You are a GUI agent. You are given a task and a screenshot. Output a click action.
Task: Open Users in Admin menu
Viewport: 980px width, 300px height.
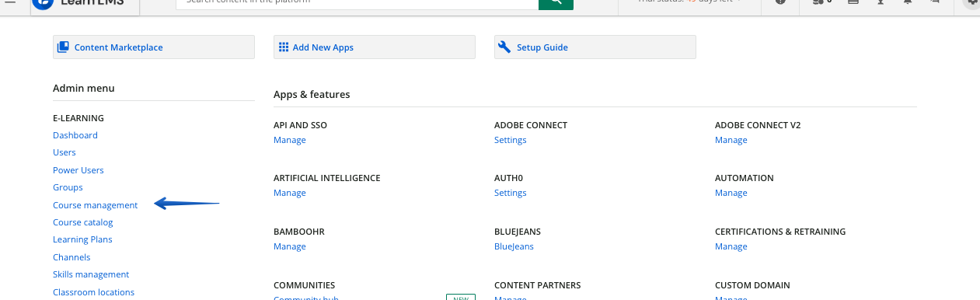[x=65, y=152]
